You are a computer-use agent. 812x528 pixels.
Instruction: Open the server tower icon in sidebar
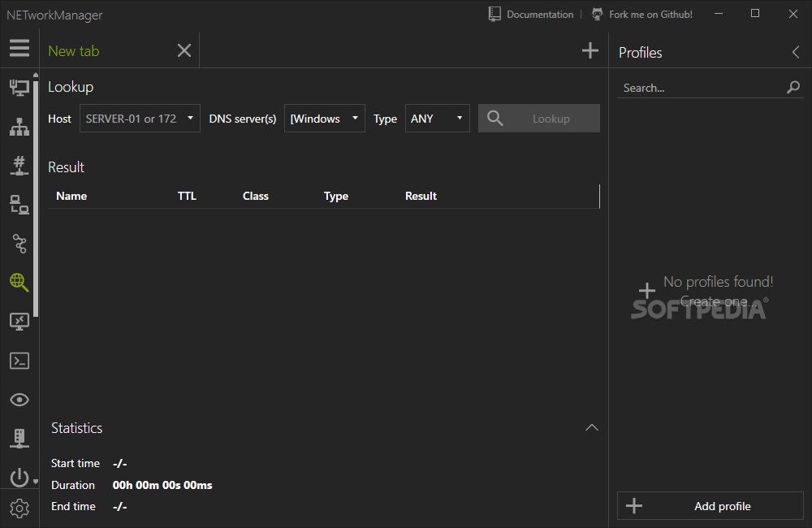pyautogui.click(x=19, y=439)
